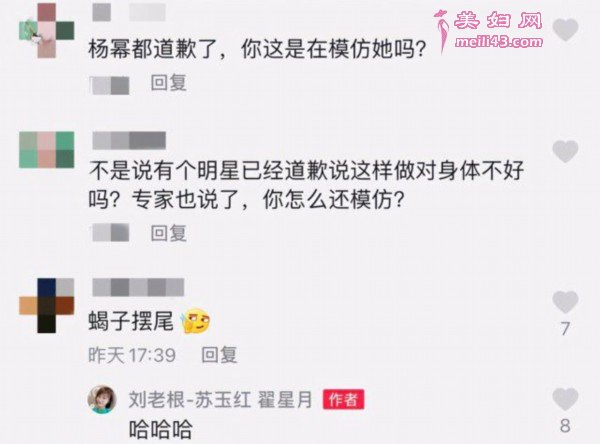
Task: Open the second commenter's green avatar
Action: [47, 150]
